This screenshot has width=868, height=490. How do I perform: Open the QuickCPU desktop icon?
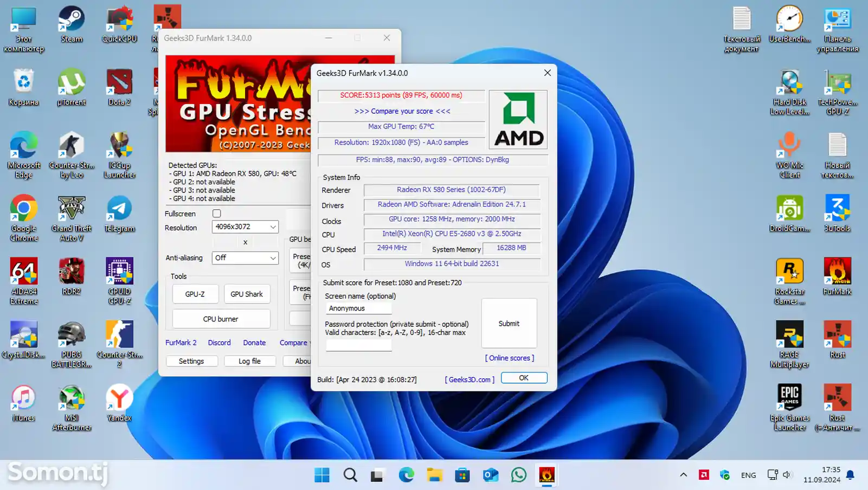tap(119, 24)
